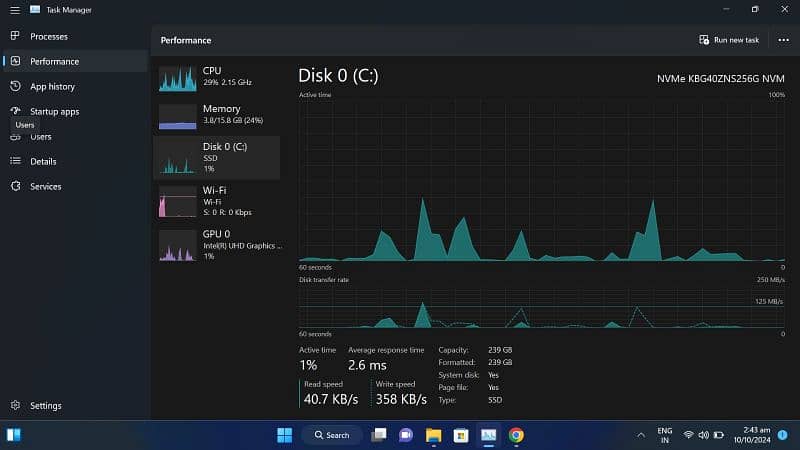Select the GPU 0 performance entry

click(216, 244)
